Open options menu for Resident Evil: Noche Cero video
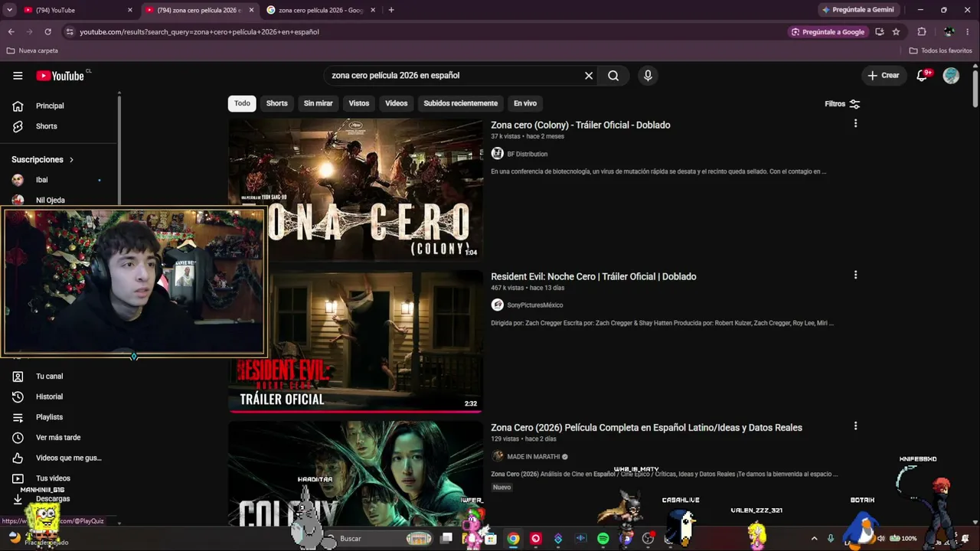 pyautogui.click(x=855, y=275)
